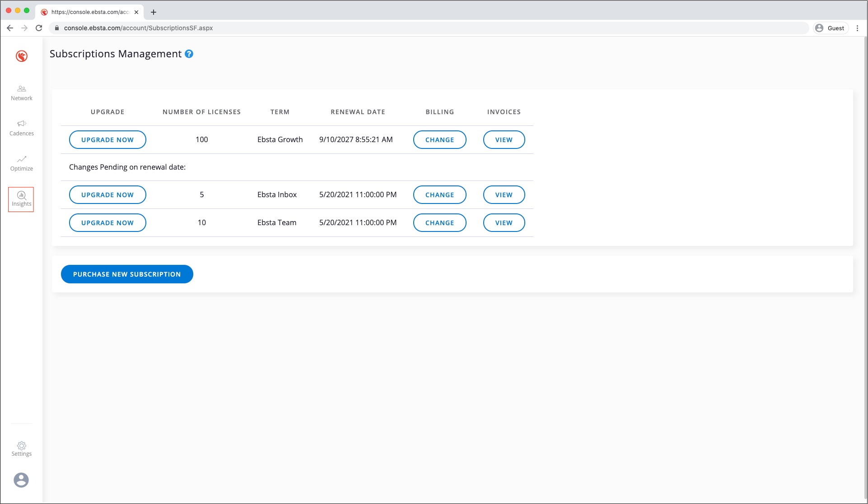The height and width of the screenshot is (504, 868).
Task: Click the user profile avatar icon
Action: click(21, 480)
